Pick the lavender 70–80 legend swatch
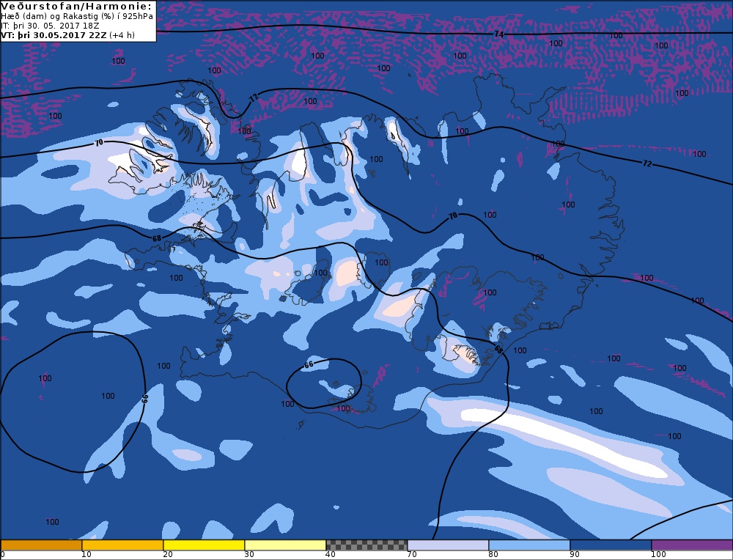The image size is (733, 560). (448, 545)
